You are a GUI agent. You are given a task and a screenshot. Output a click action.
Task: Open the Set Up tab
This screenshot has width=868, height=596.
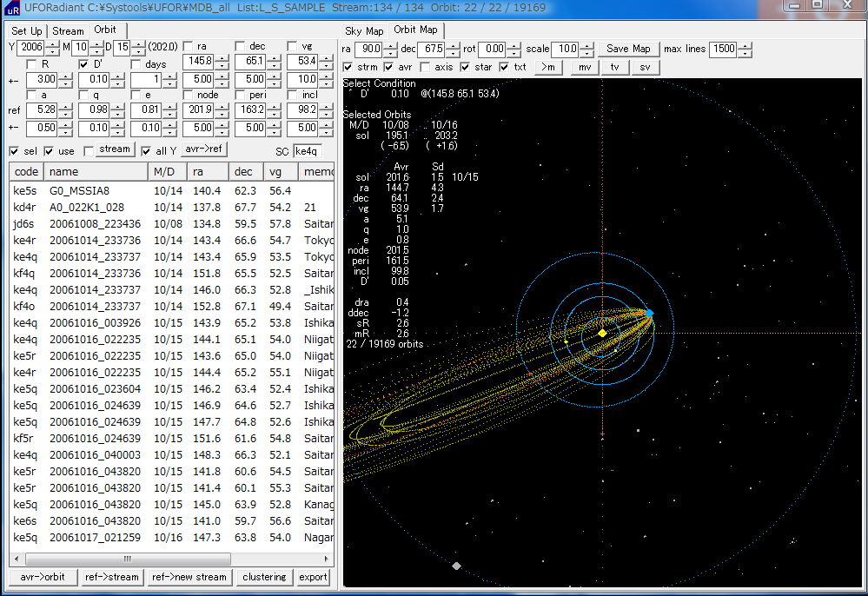click(26, 30)
